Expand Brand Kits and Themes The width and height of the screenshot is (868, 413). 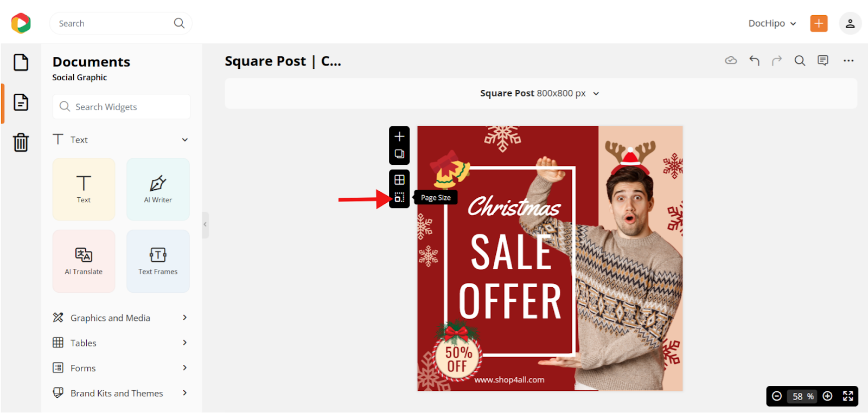point(185,393)
